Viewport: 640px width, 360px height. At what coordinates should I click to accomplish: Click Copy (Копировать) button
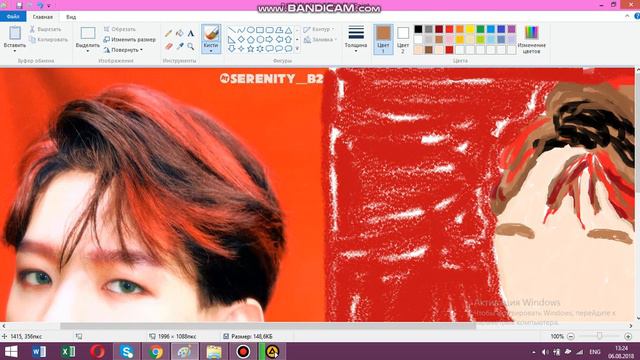coord(49,40)
